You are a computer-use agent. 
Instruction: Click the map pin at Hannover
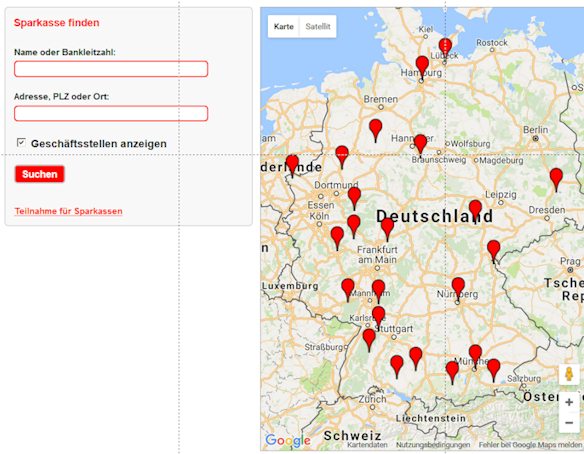[x=420, y=143]
